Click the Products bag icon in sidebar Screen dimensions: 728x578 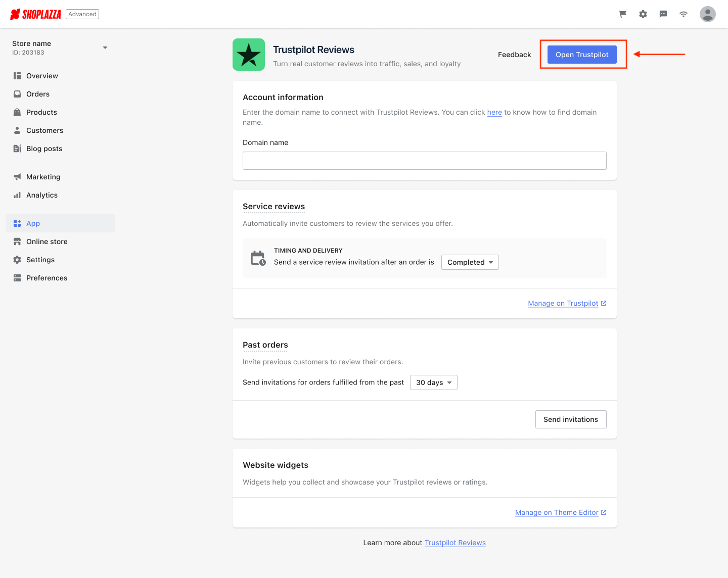pos(17,112)
